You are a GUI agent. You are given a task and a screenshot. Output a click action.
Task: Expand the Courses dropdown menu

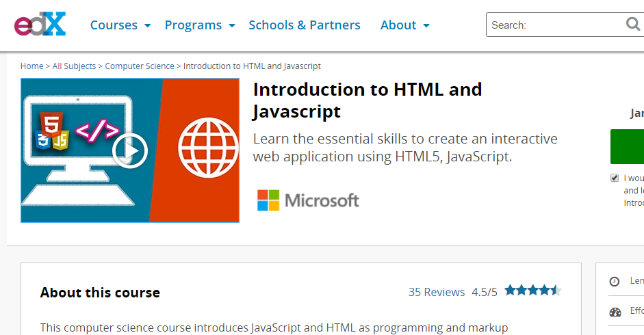(x=120, y=25)
